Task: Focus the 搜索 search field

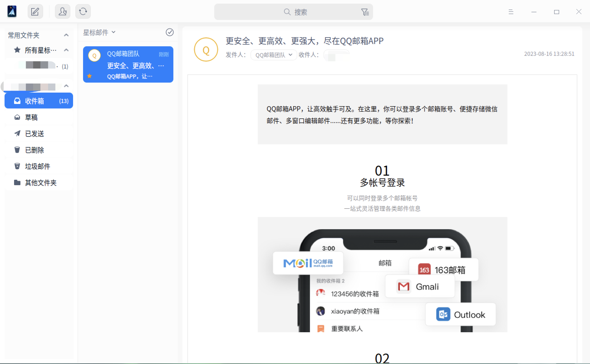Action: pos(293,12)
